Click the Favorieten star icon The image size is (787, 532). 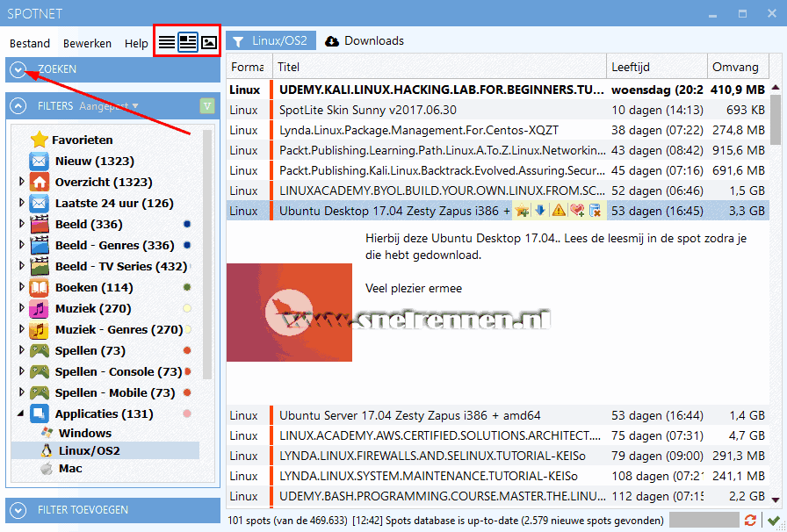(x=39, y=140)
